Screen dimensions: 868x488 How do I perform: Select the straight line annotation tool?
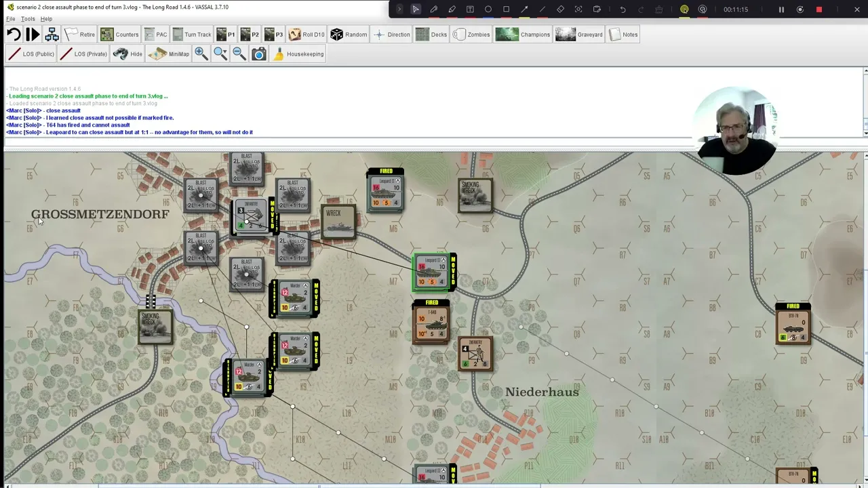pos(542,9)
